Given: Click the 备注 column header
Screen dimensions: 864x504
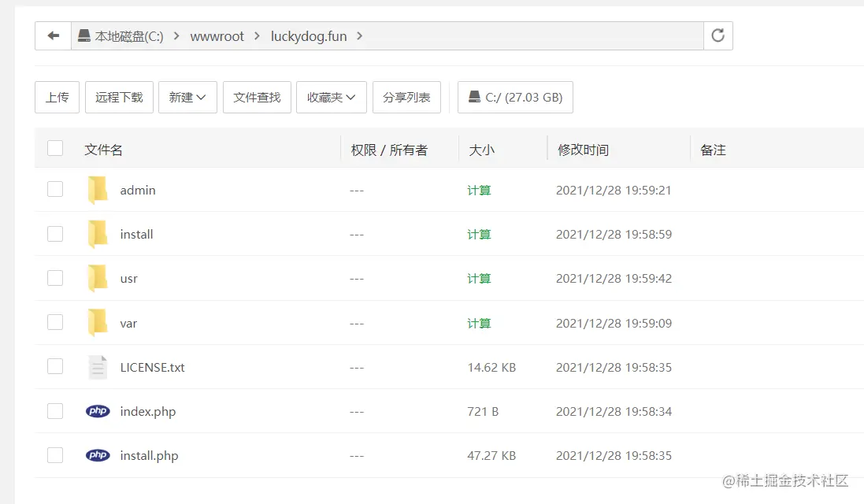Looking at the screenshot, I should 713,150.
